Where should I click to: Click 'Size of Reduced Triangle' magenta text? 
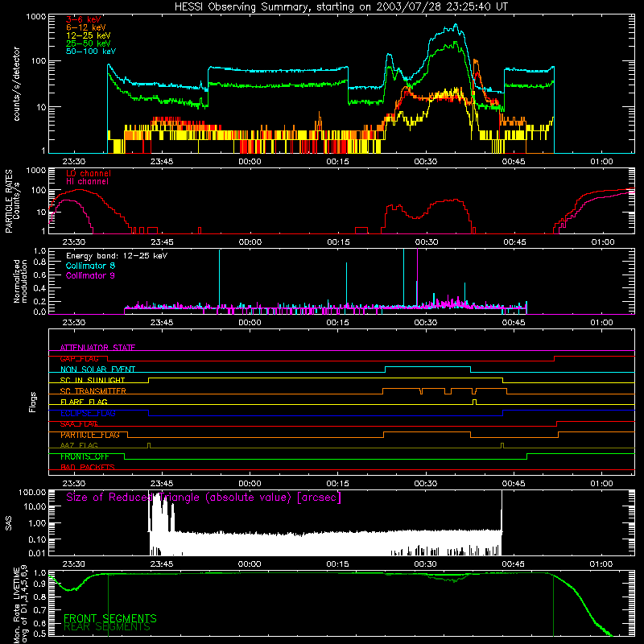[x=204, y=497]
